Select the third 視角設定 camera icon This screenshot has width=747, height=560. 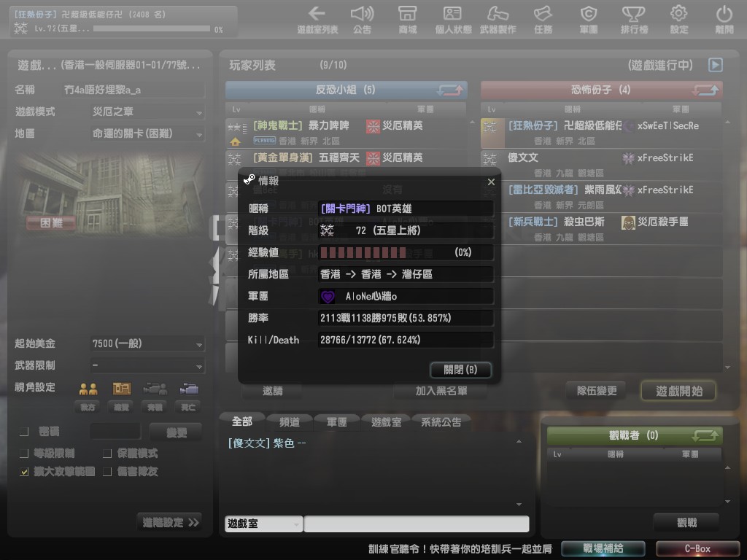[x=155, y=389]
